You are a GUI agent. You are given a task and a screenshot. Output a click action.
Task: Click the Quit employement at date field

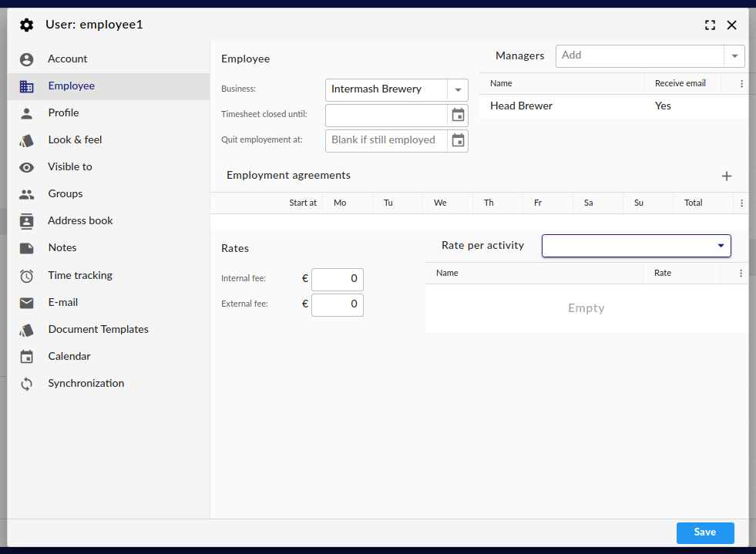(x=387, y=140)
